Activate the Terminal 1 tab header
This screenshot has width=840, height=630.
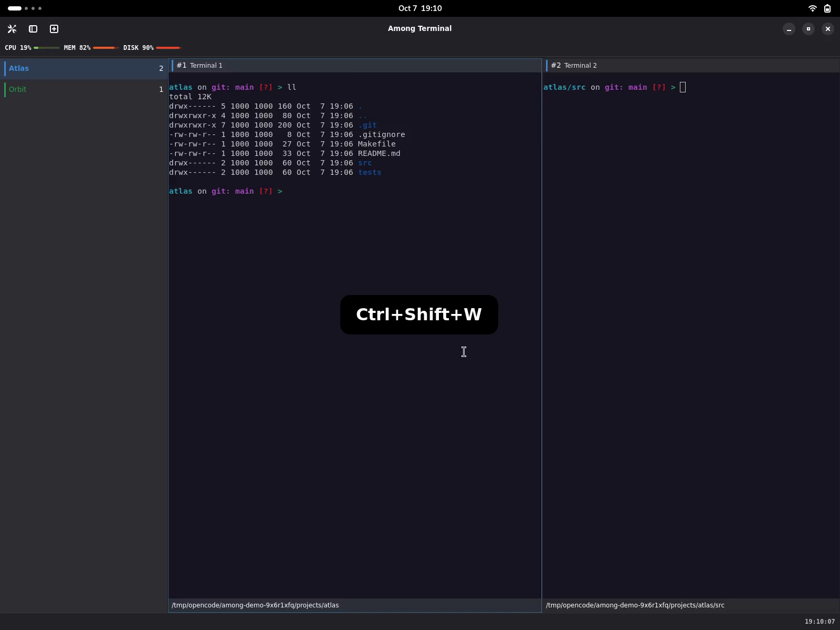coord(355,66)
